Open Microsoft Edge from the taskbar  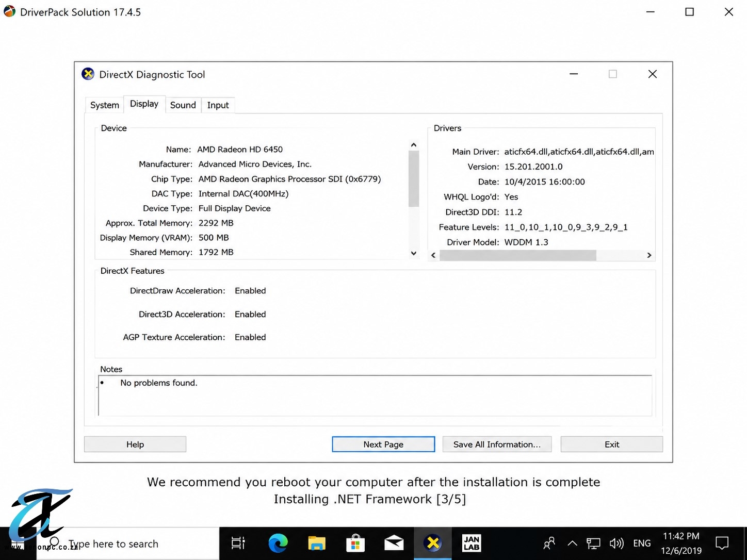tap(278, 543)
